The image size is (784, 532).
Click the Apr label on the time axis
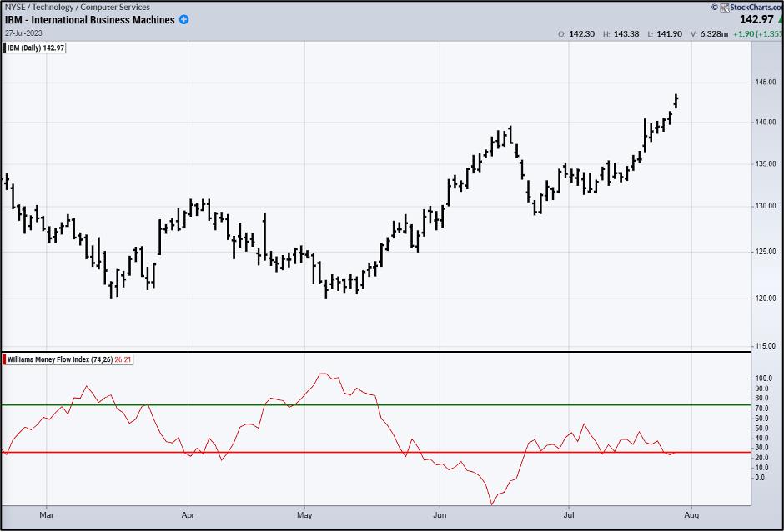[188, 517]
